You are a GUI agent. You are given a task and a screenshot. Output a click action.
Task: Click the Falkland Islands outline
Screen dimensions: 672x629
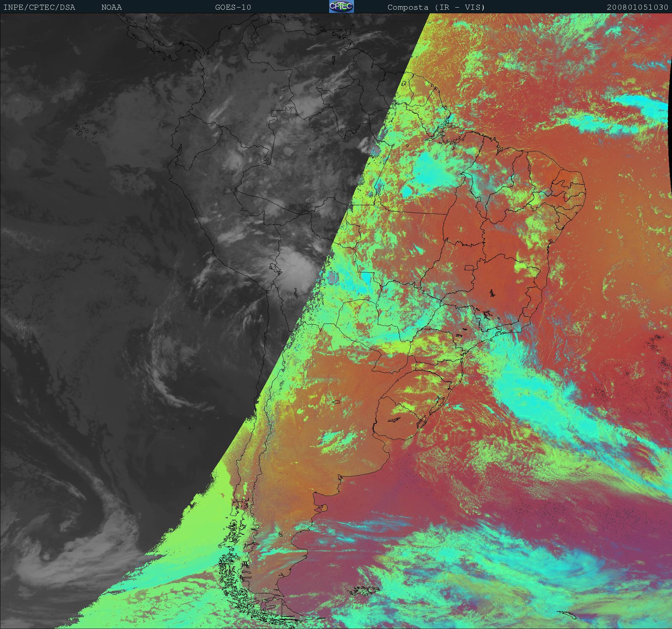click(x=363, y=591)
